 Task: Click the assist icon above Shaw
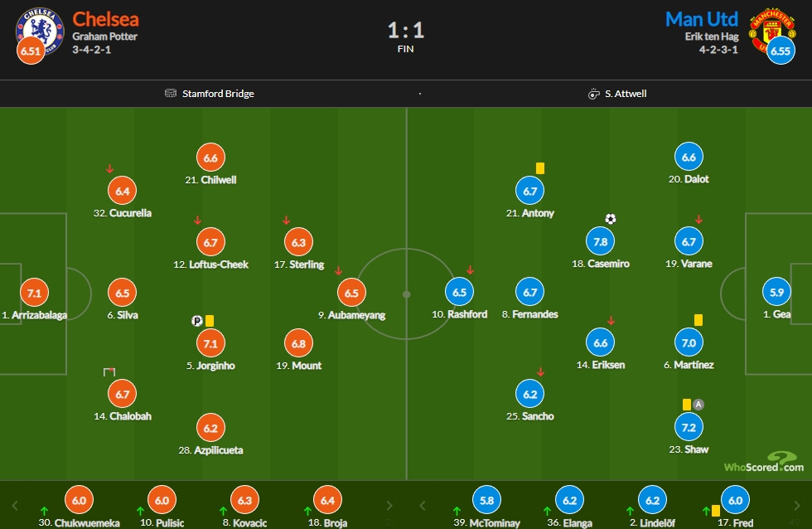coord(698,404)
